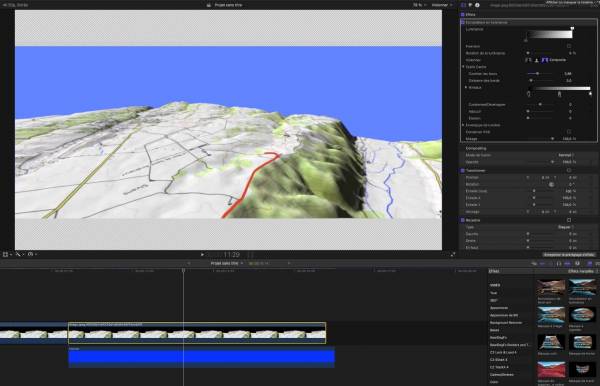The height and width of the screenshot is (386, 600).
Task: Toggle the Rognage section blue checkbox
Action: pyautogui.click(x=463, y=220)
